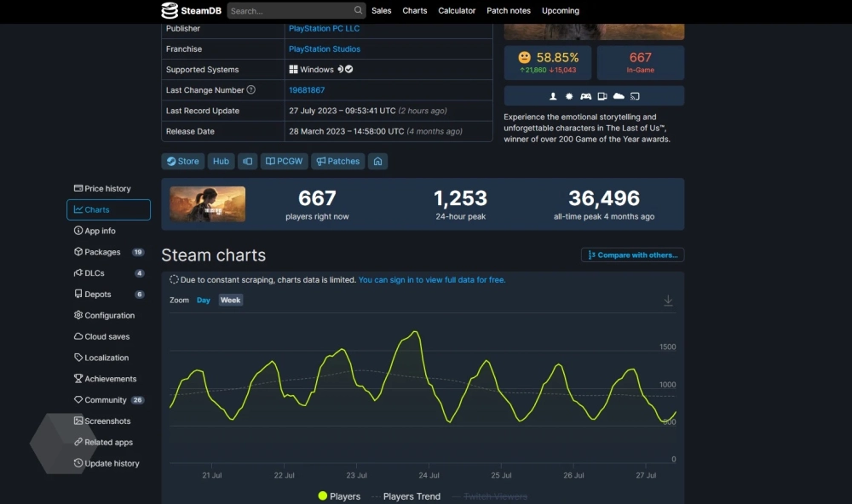Click the cloud icon in features bar
852x504 pixels.
coord(619,96)
